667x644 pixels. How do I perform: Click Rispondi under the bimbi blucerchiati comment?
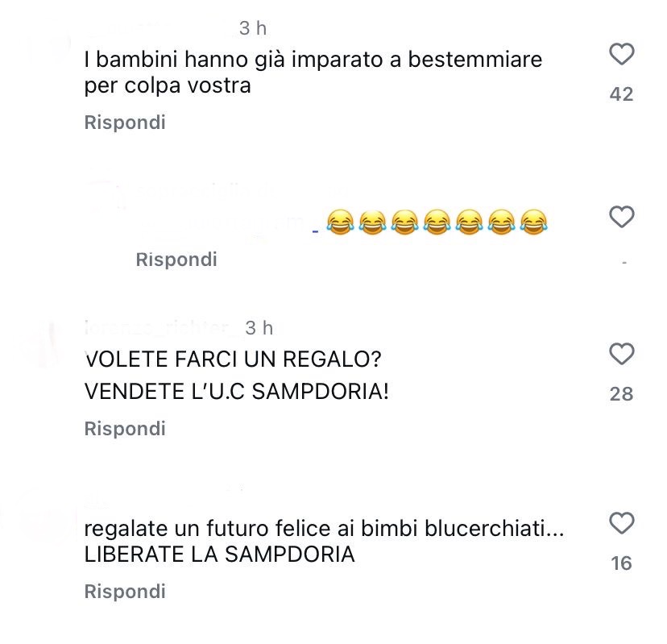[x=125, y=592]
